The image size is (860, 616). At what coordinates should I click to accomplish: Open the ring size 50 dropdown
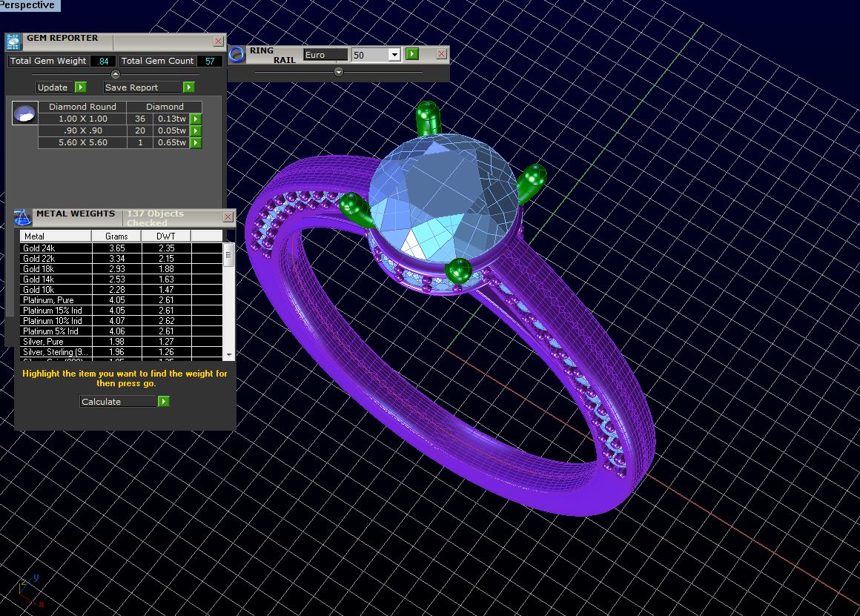pyautogui.click(x=394, y=55)
